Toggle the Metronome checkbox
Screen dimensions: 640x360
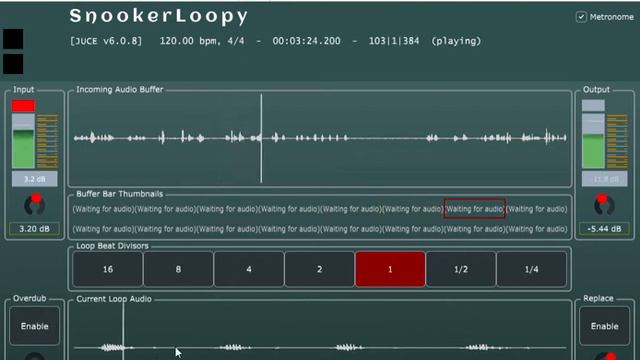point(581,17)
